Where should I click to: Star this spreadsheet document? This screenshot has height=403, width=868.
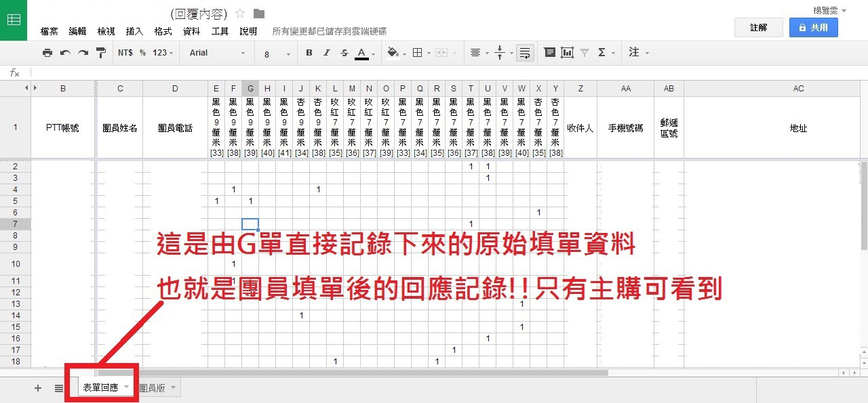click(x=240, y=14)
